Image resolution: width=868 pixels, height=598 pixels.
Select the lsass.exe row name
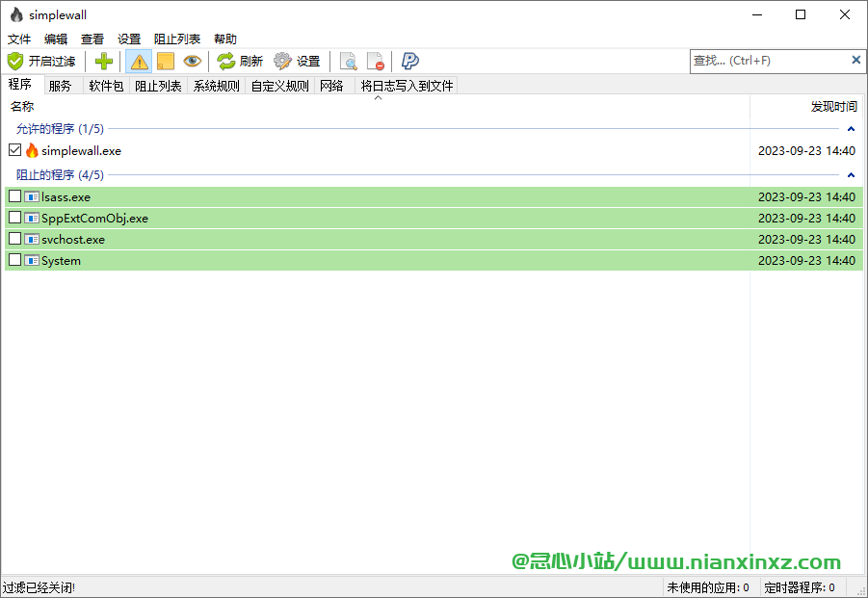[66, 197]
